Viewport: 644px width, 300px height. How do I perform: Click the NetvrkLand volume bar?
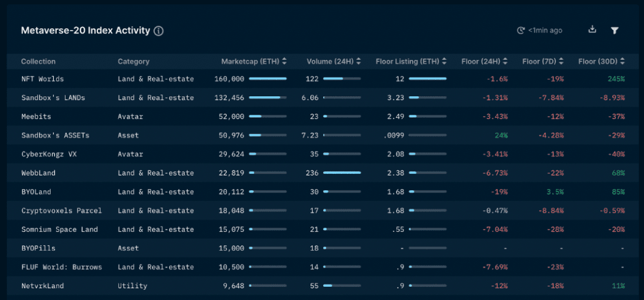[x=342, y=286]
